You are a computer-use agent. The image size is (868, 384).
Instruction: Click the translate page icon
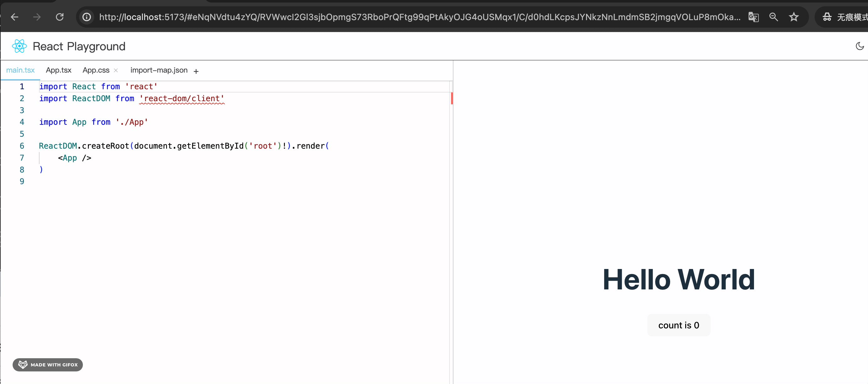point(753,17)
